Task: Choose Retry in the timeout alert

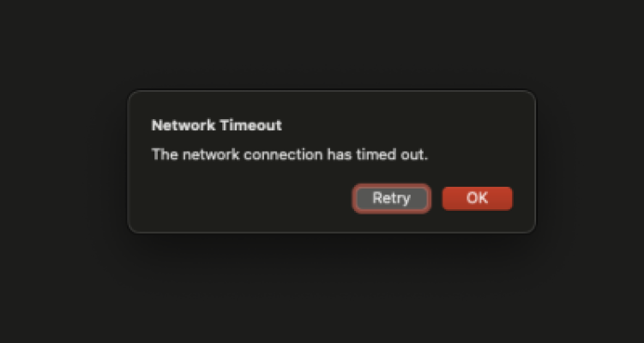Action: pyautogui.click(x=391, y=198)
